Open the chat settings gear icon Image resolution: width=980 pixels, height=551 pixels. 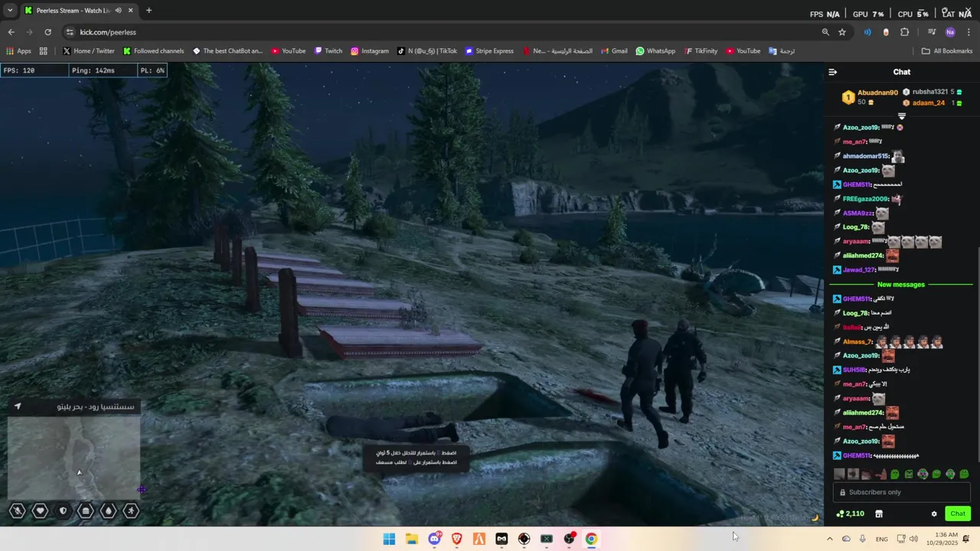tap(934, 514)
